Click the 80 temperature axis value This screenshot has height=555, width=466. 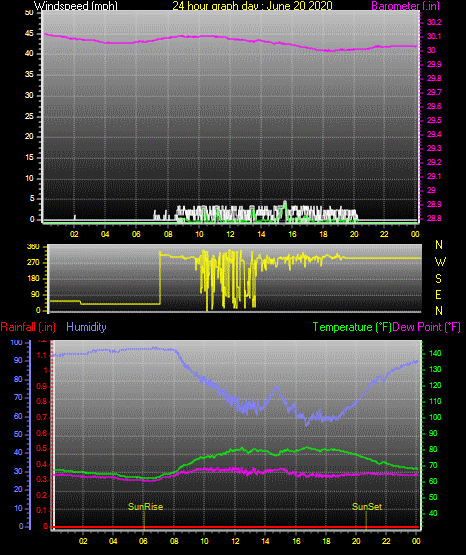(433, 449)
